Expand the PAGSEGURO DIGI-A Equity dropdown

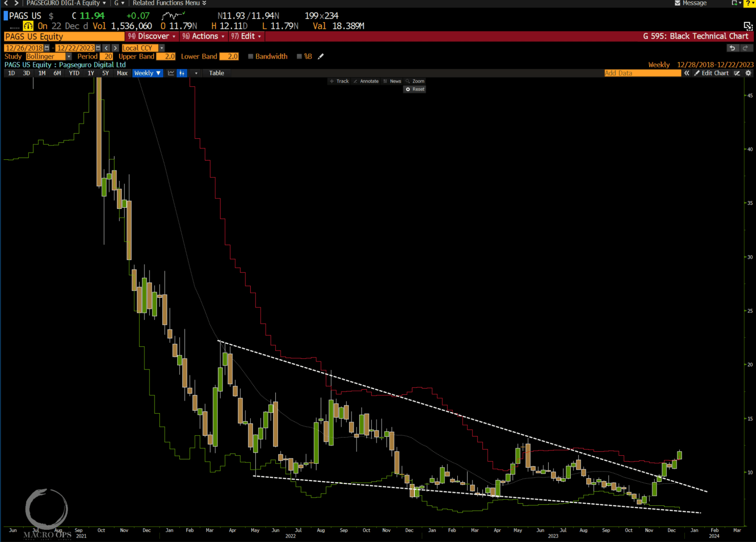(x=66, y=3)
